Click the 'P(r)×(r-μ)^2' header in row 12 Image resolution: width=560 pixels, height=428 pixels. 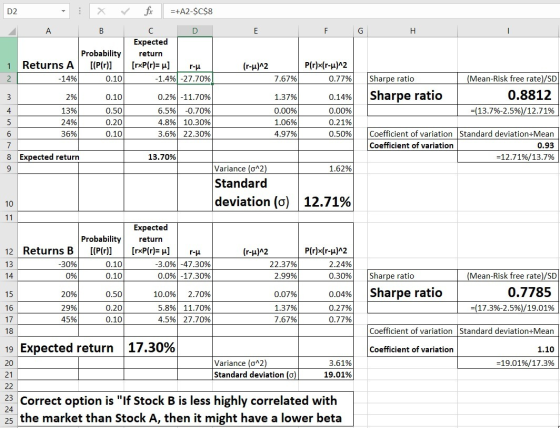coord(326,240)
